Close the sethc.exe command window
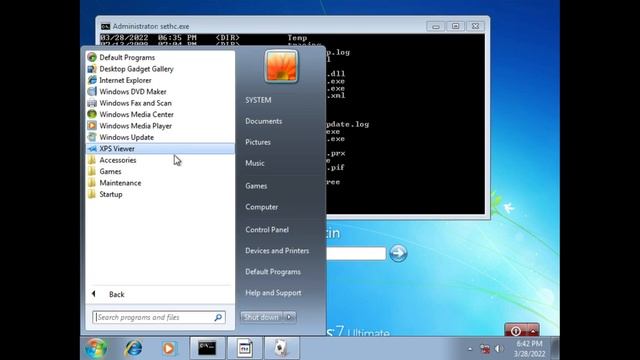The height and width of the screenshot is (360, 640). pyautogui.click(x=476, y=26)
